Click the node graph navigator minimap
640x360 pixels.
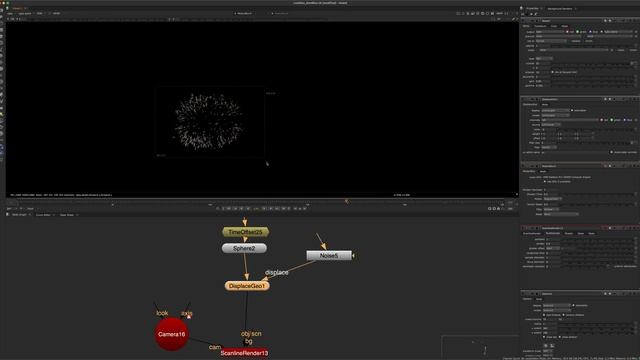(x=480, y=347)
